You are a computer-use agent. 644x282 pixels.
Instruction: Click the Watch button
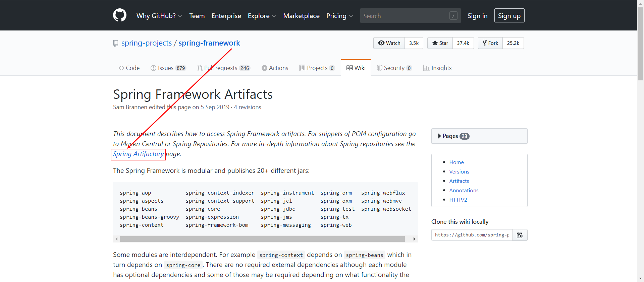pos(389,43)
